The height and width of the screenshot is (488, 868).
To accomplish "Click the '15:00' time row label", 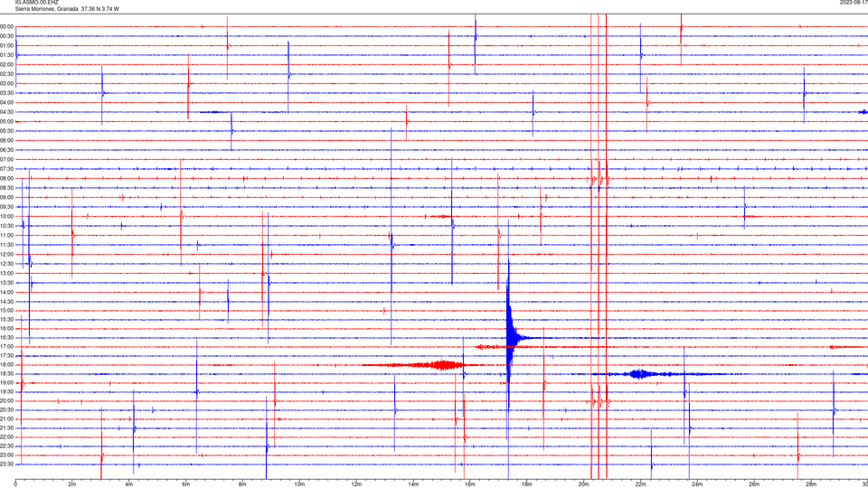I will click(7, 310).
